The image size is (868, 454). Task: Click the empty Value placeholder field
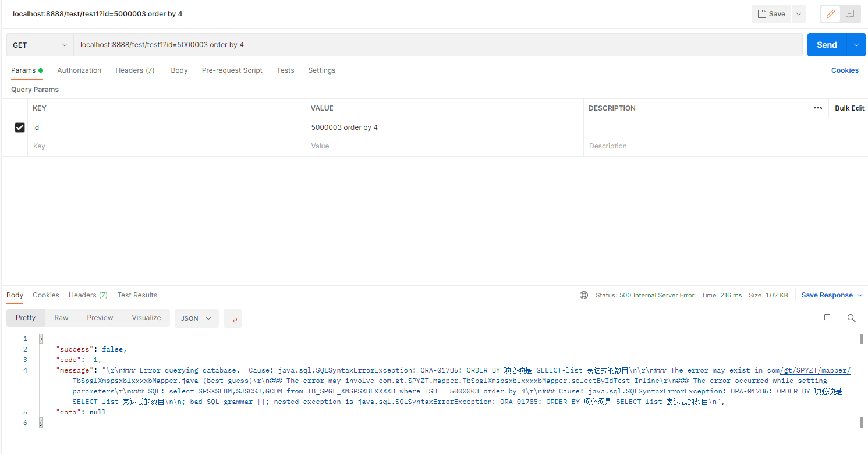[445, 146]
